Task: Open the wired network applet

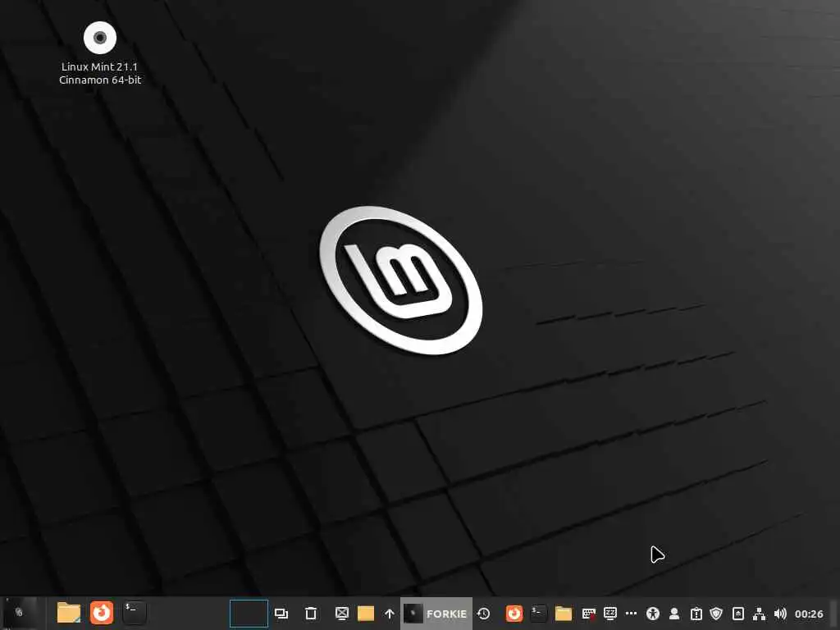Action: [759, 614]
